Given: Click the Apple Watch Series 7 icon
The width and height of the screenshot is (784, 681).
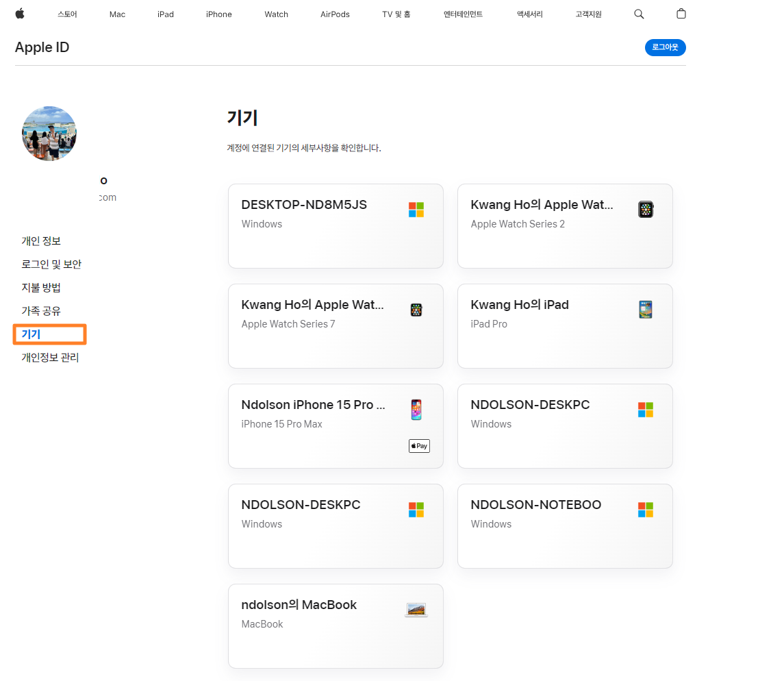Looking at the screenshot, I should [x=416, y=310].
